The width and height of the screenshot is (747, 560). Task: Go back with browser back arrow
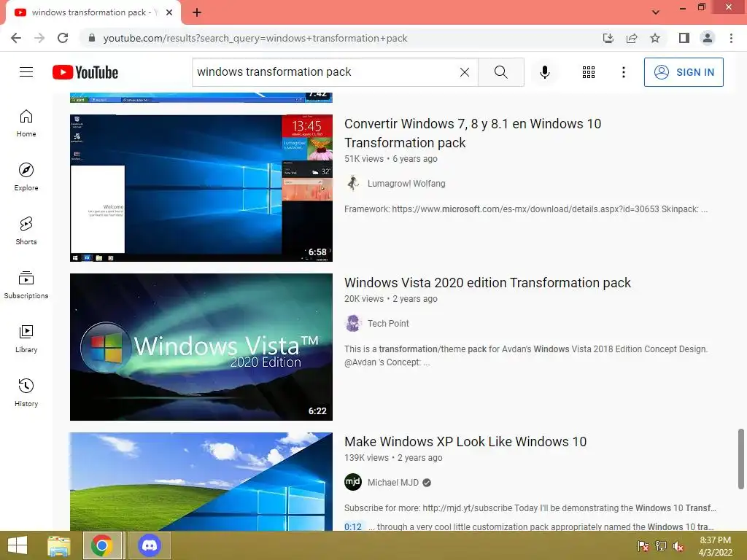16,38
